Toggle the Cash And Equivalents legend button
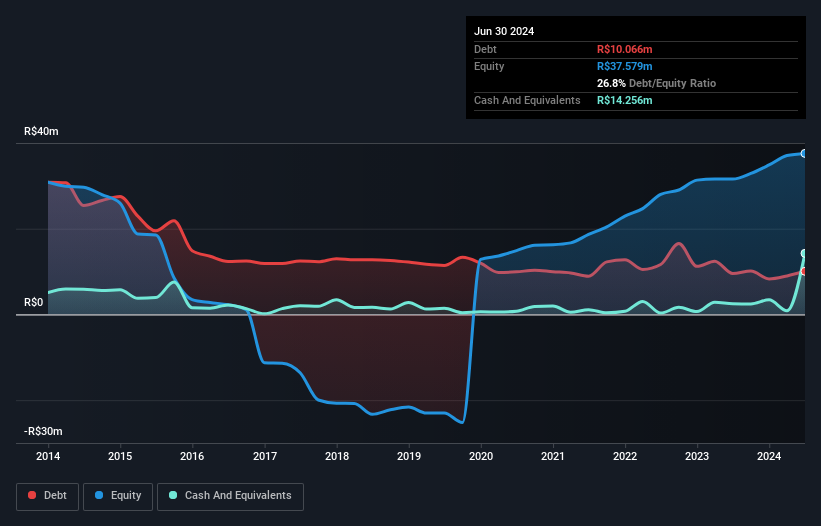The image size is (821, 526). 230,496
